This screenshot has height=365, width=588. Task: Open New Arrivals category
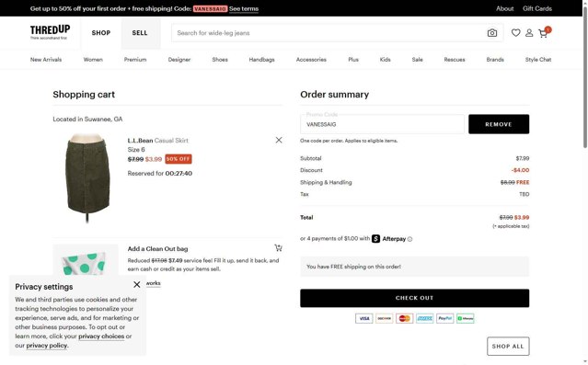click(46, 60)
